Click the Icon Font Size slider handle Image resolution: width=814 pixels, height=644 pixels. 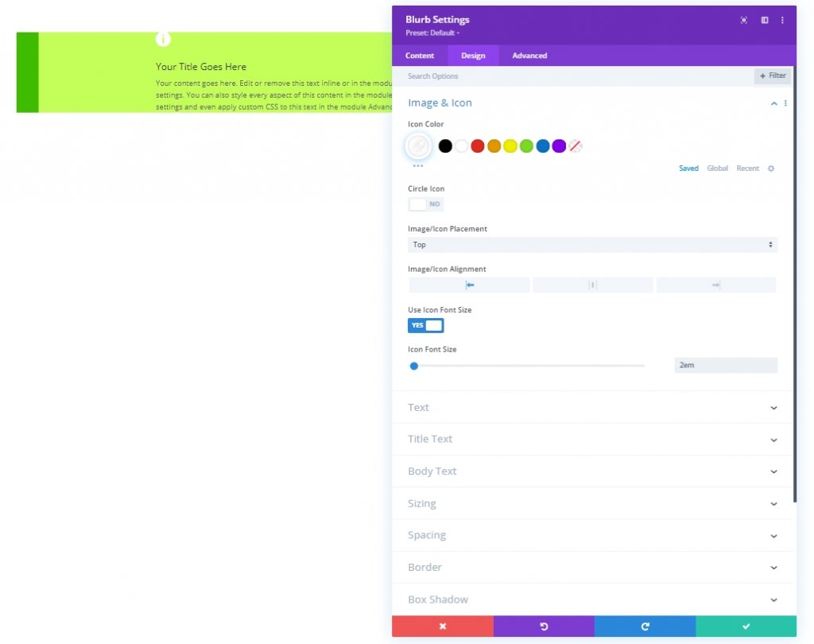413,367
